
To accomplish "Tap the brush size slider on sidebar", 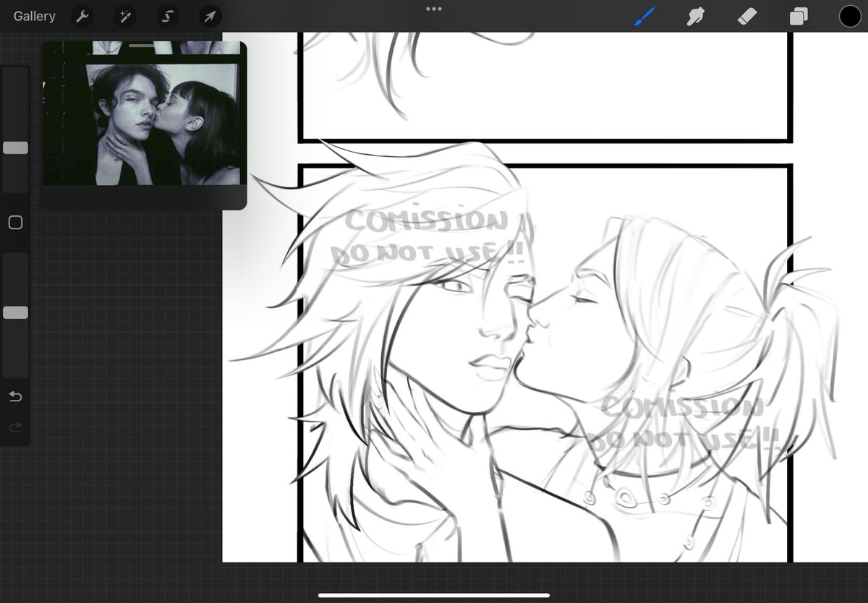I will pyautogui.click(x=15, y=147).
